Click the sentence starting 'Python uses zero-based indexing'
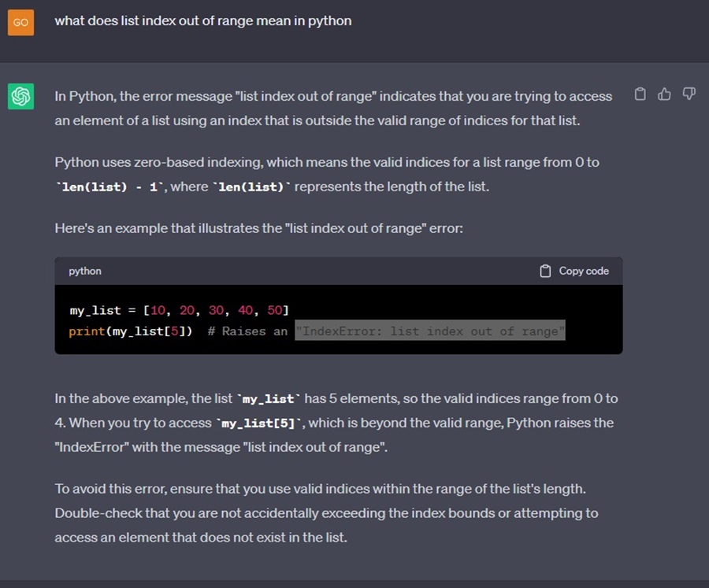 point(326,163)
